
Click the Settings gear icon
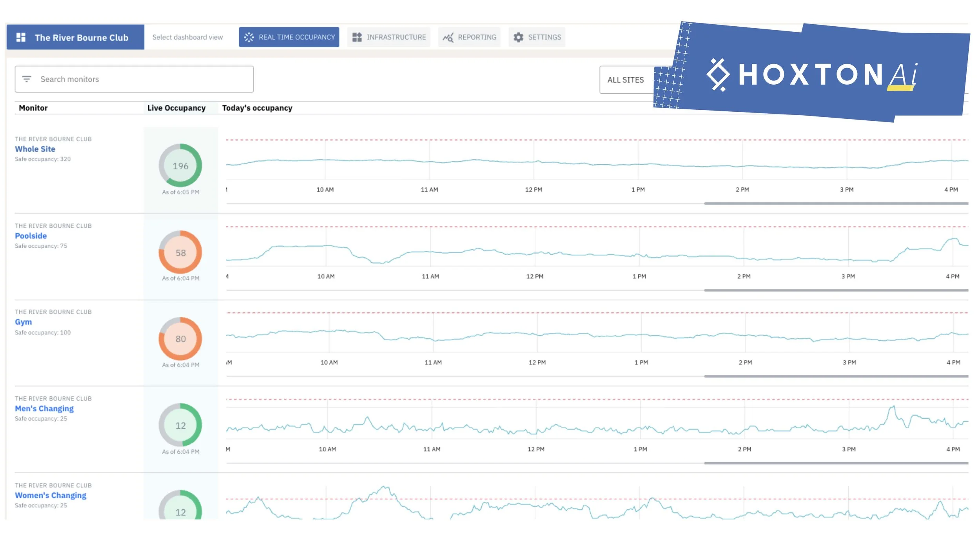pos(518,37)
